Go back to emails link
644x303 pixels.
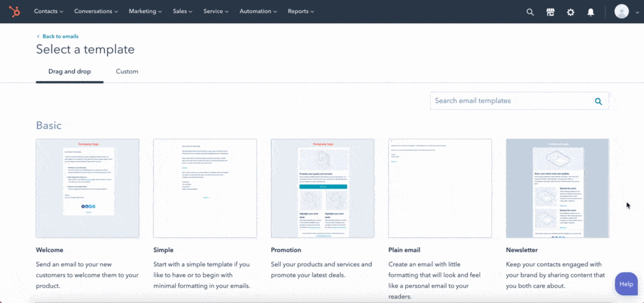click(x=57, y=36)
